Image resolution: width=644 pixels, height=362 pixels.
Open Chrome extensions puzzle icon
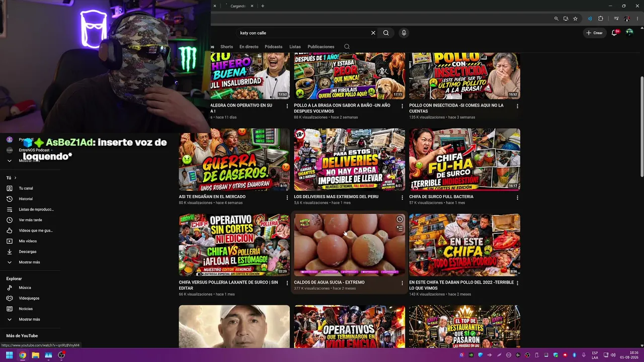tap(601, 19)
